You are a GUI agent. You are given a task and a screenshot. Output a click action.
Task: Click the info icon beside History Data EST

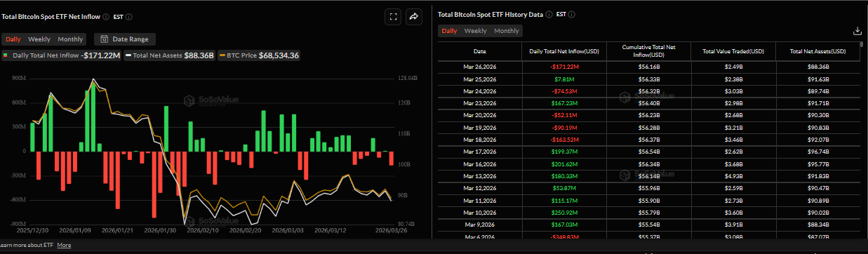tap(572, 14)
